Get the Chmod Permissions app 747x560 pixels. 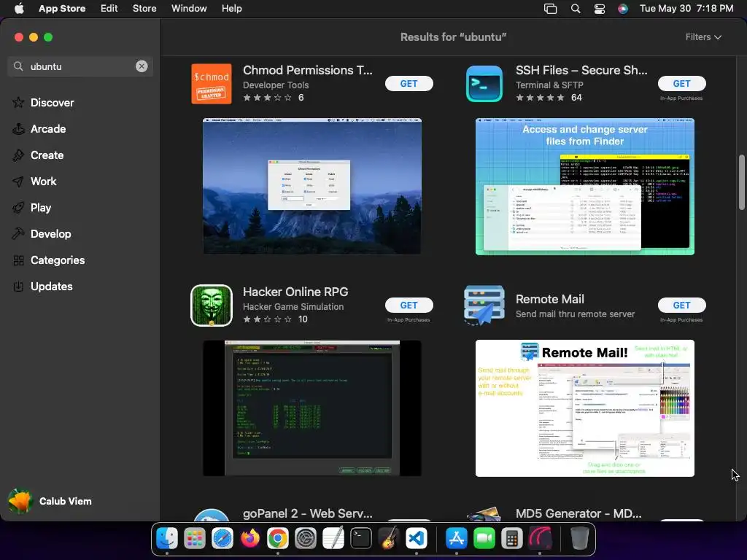(x=409, y=83)
